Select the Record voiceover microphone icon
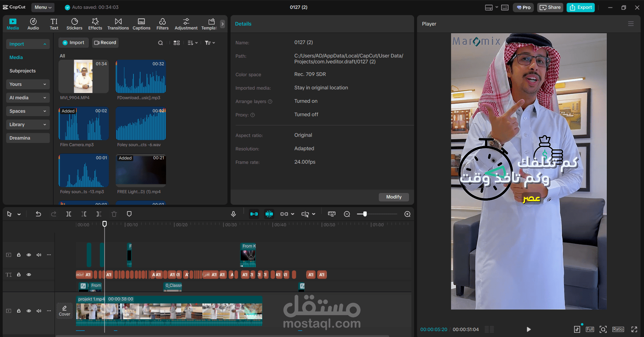The height and width of the screenshot is (337, 644). click(x=233, y=214)
